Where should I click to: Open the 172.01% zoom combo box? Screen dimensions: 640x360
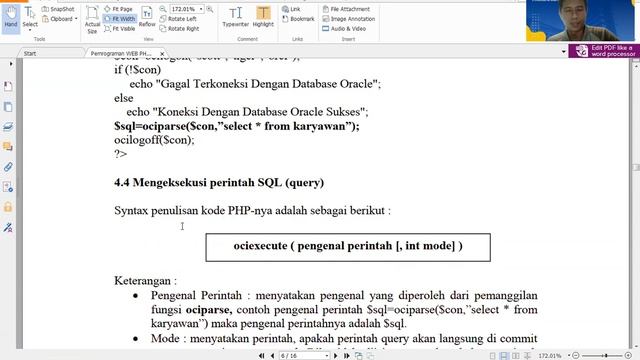click(x=187, y=9)
